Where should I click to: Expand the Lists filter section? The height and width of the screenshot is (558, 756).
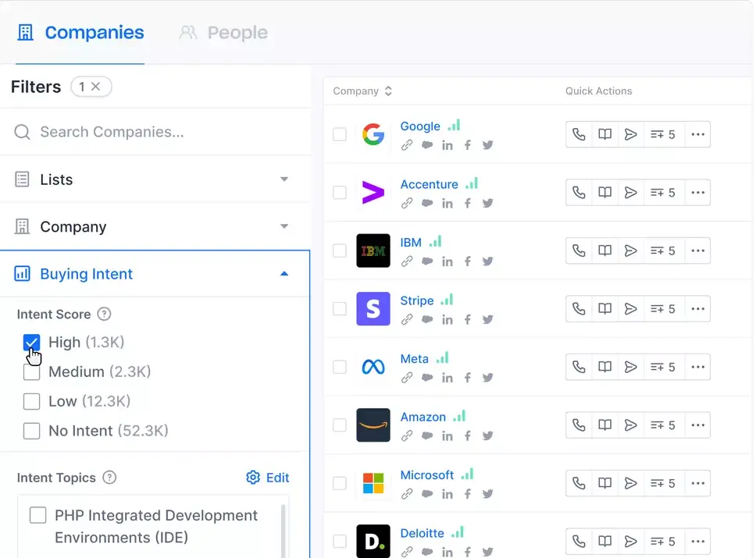[x=155, y=179]
